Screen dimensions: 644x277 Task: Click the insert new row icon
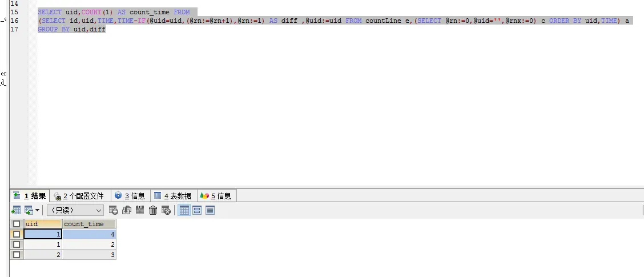click(x=114, y=210)
